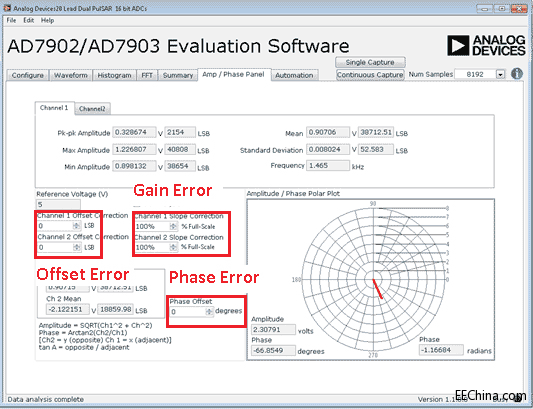The height and width of the screenshot is (409, 533).
Task: Click the Analog Devices logo
Action: tap(486, 46)
